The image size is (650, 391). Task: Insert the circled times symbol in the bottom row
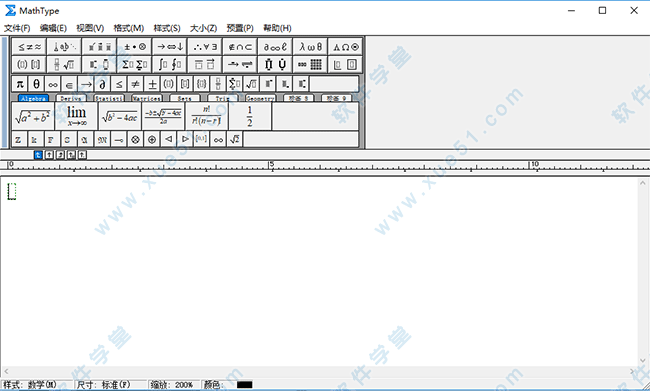click(135, 139)
